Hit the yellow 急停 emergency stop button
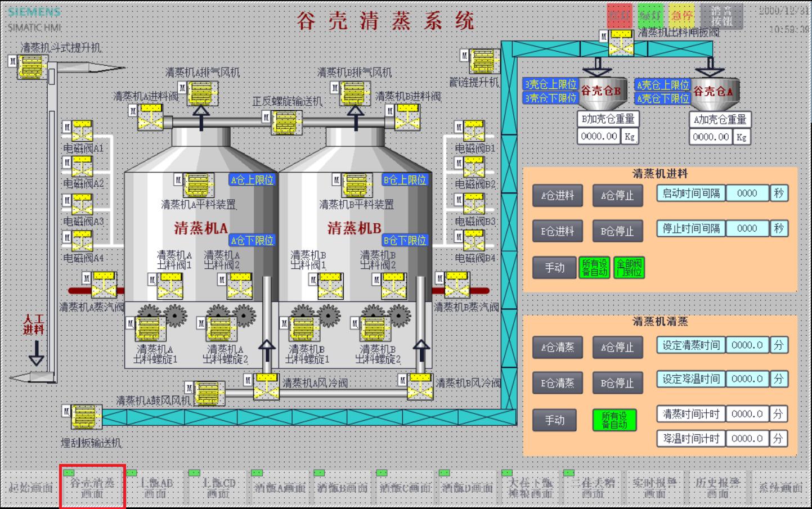The image size is (812, 509). point(681,16)
